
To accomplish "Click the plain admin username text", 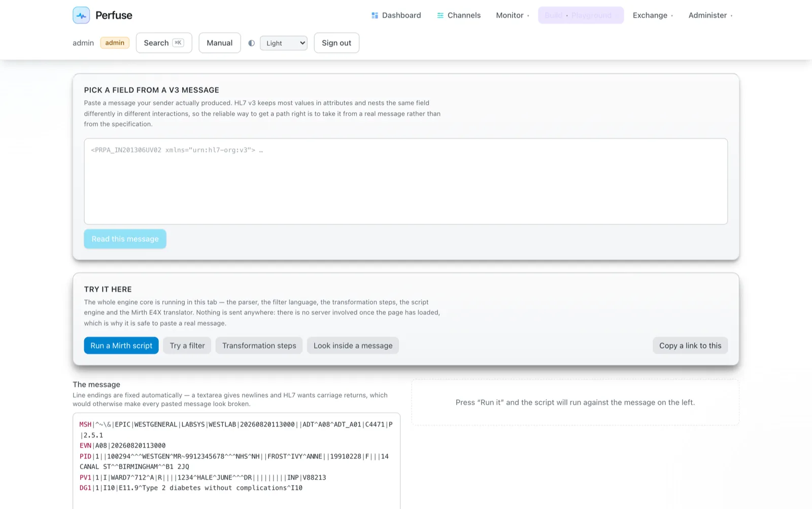I will 83,43.
